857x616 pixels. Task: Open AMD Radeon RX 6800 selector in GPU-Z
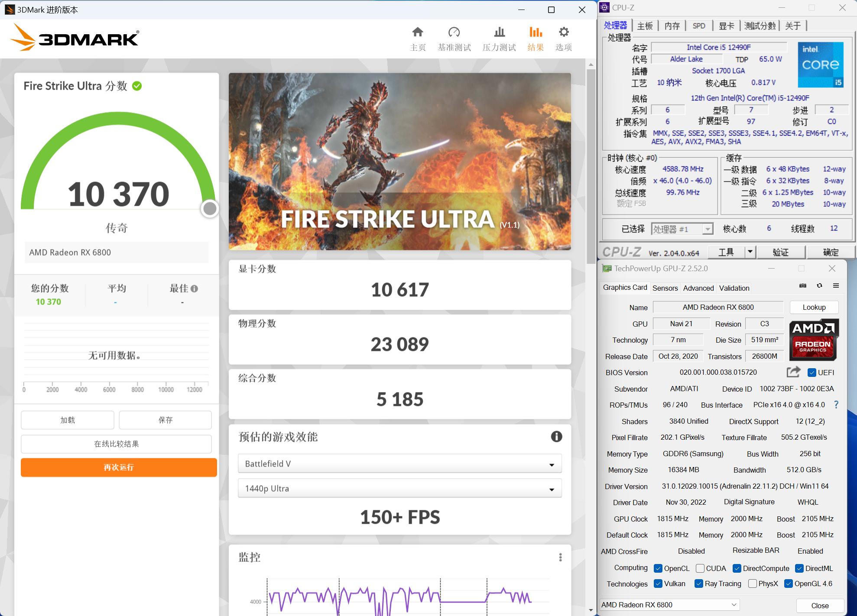pyautogui.click(x=669, y=605)
